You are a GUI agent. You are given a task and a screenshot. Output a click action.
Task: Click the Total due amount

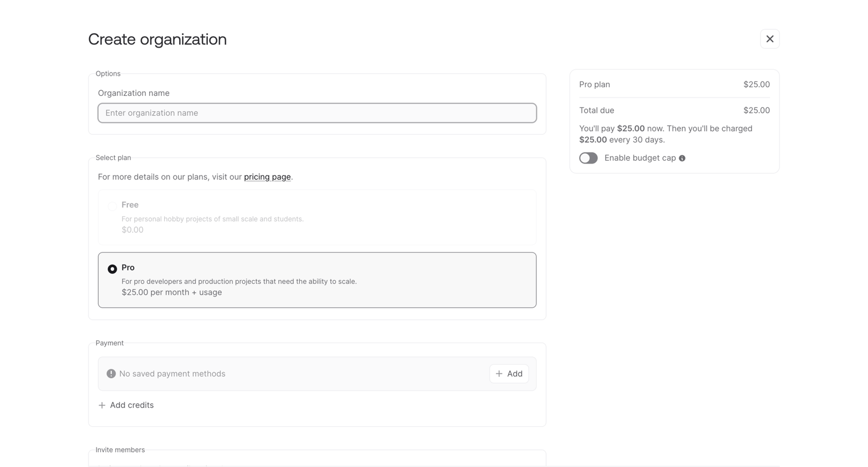point(756,110)
